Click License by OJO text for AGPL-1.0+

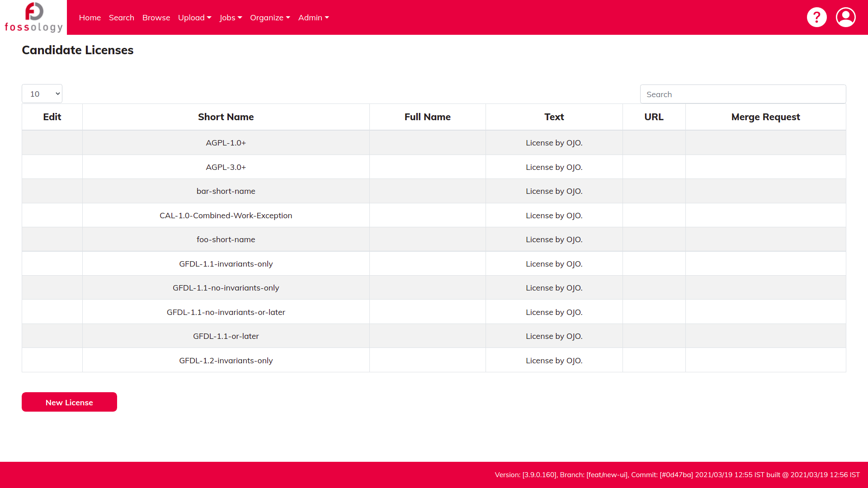point(554,143)
